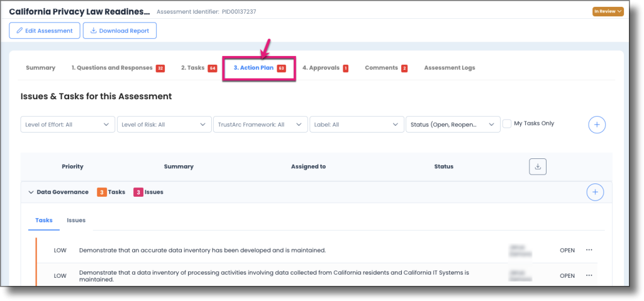This screenshot has width=644, height=301.
Task: Open the Level of Risk dropdown
Action: (164, 125)
